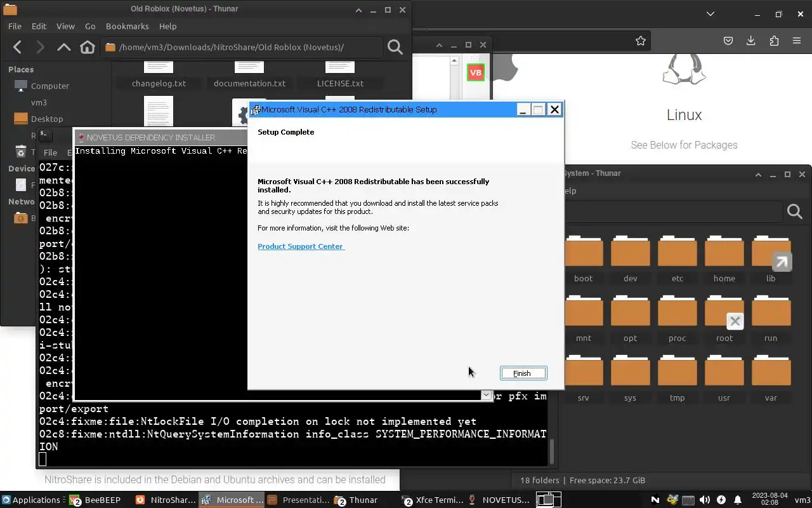
Task: Expand Firefox list all tabs chevron
Action: click(x=710, y=14)
